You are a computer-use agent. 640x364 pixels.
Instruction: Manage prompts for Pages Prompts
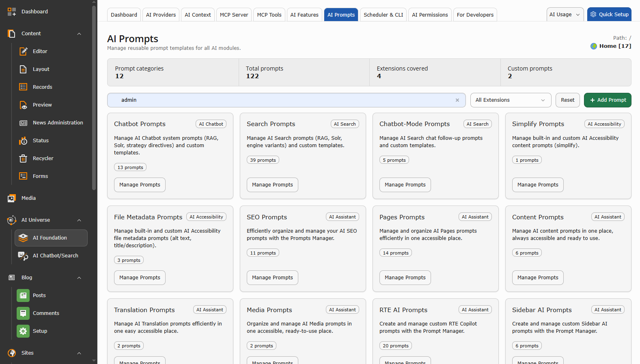click(x=405, y=278)
